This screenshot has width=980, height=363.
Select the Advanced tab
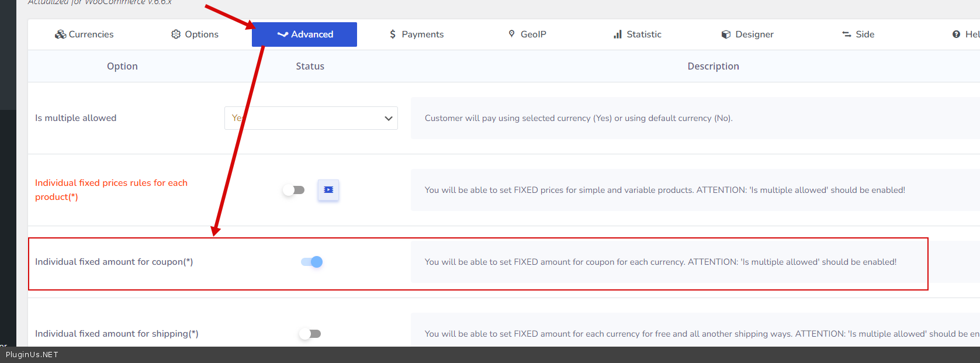(x=304, y=34)
